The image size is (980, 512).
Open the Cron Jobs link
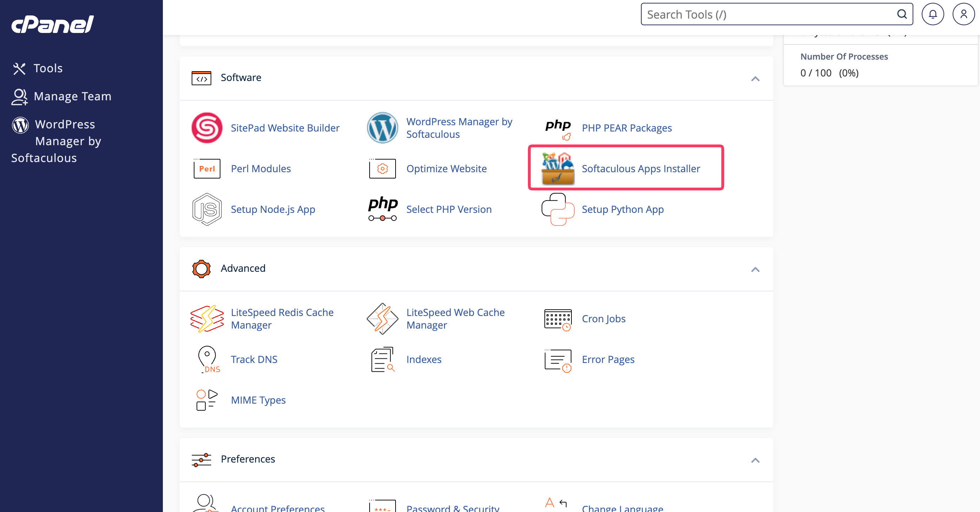point(603,318)
